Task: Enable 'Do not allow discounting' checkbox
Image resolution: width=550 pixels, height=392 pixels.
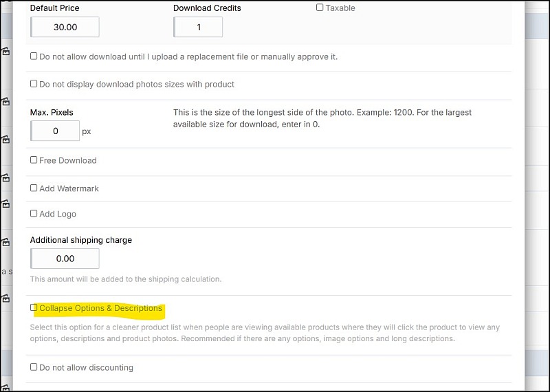Action: [x=34, y=367]
